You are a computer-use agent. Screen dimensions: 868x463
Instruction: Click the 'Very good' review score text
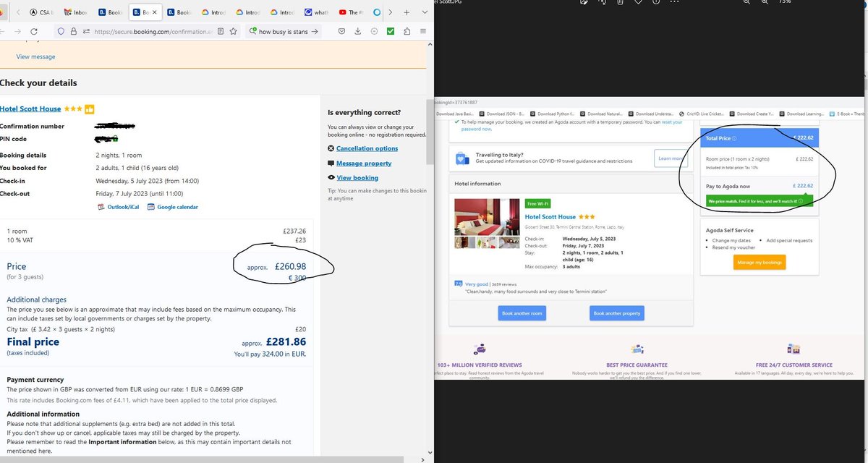click(x=477, y=284)
